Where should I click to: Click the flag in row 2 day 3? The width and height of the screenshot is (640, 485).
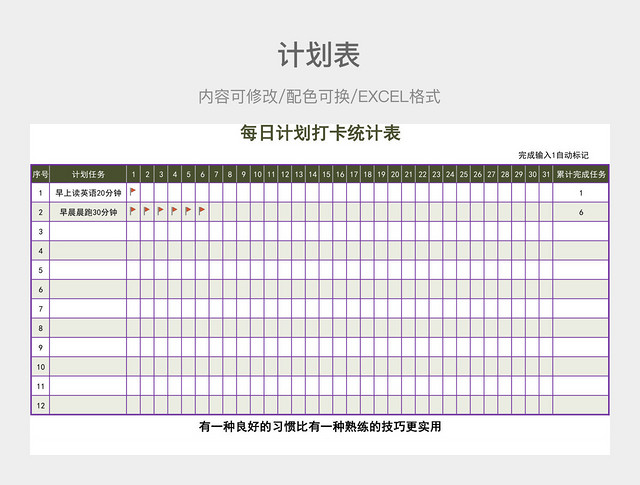click(x=160, y=211)
